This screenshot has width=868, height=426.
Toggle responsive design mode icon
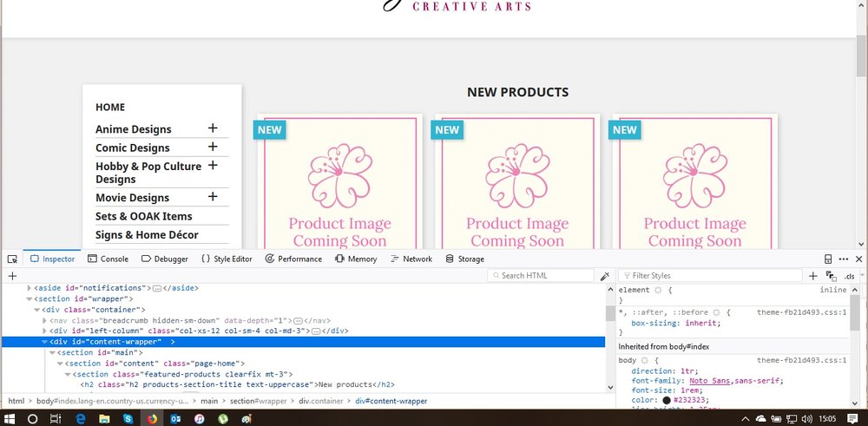(828, 259)
